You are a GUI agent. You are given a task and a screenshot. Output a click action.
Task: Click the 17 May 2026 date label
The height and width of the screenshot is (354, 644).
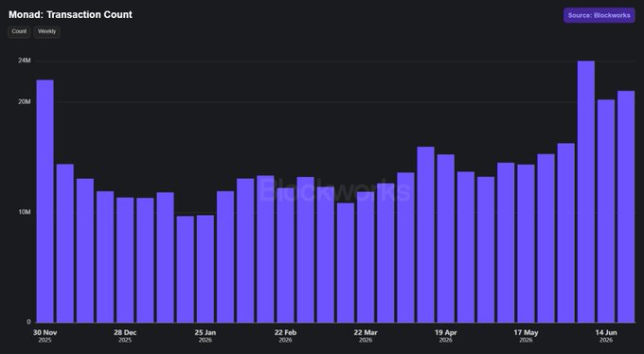[x=526, y=336]
